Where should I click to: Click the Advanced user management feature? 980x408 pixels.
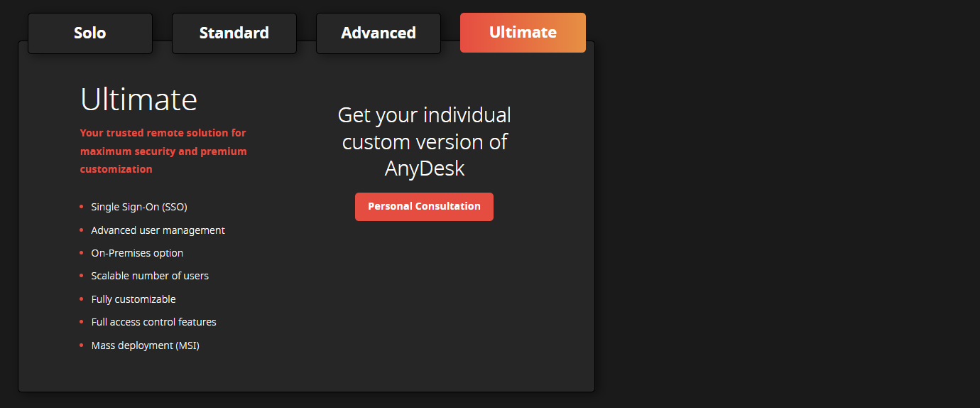tap(158, 230)
